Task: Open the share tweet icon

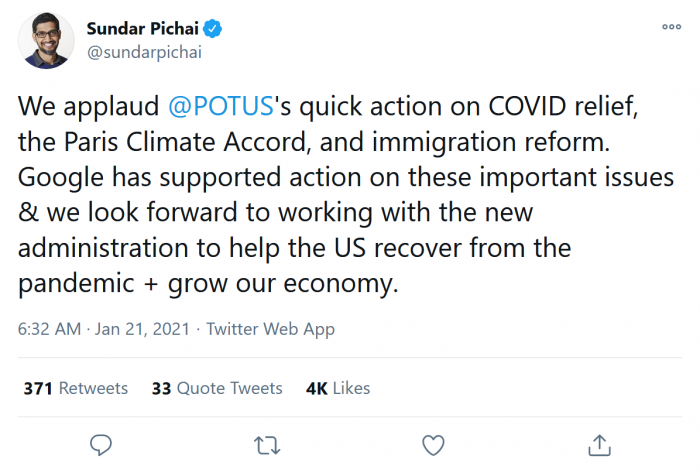Action: (x=598, y=443)
